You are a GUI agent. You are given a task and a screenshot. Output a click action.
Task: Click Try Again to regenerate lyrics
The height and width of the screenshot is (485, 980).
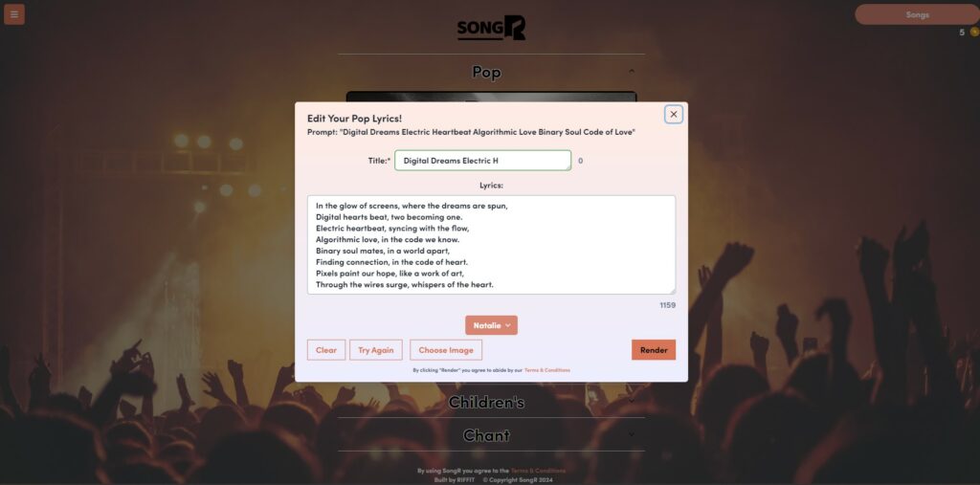coord(375,350)
